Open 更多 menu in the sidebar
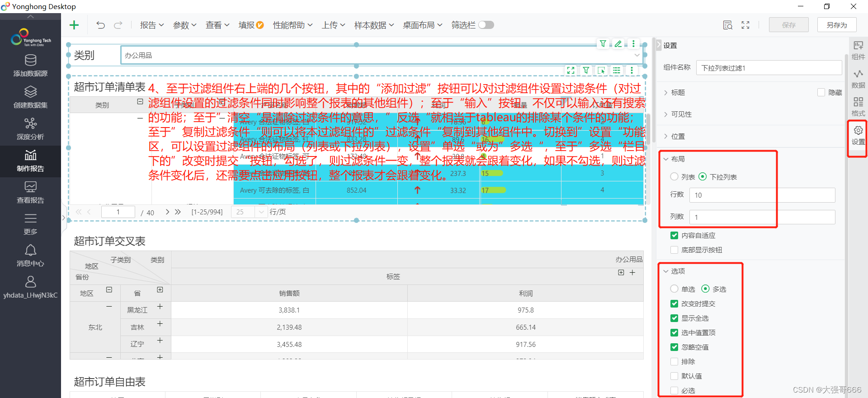Image resolution: width=868 pixels, height=398 pixels. click(x=30, y=224)
